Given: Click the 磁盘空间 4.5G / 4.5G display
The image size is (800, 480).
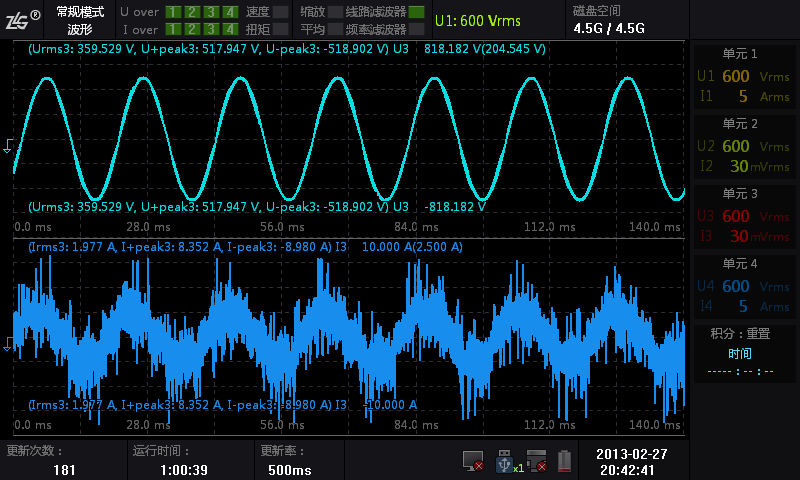Looking at the screenshot, I should click(608, 20).
